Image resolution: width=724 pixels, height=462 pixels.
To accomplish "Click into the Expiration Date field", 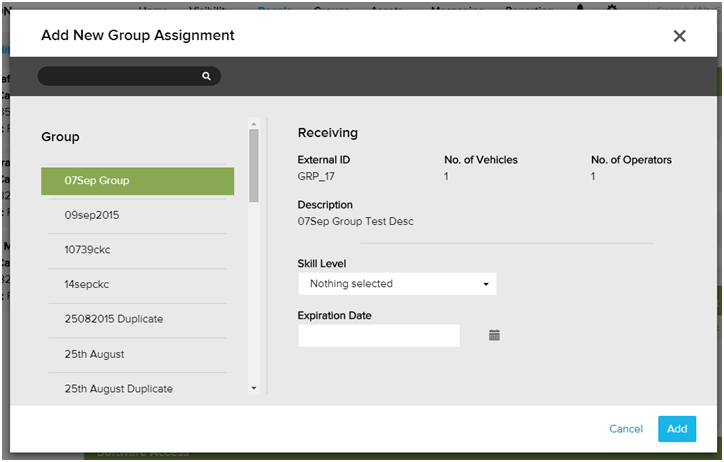I will pyautogui.click(x=379, y=336).
